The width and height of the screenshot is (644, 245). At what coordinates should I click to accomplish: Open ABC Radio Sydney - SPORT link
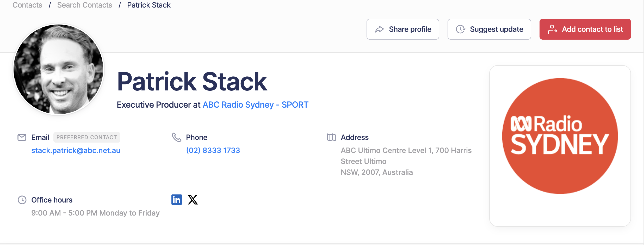256,105
